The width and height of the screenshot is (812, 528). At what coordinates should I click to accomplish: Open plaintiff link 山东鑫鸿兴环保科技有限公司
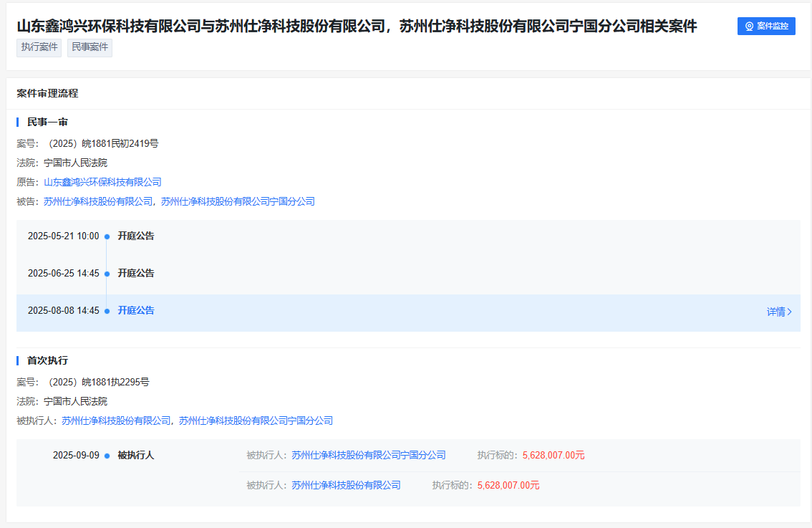click(101, 182)
